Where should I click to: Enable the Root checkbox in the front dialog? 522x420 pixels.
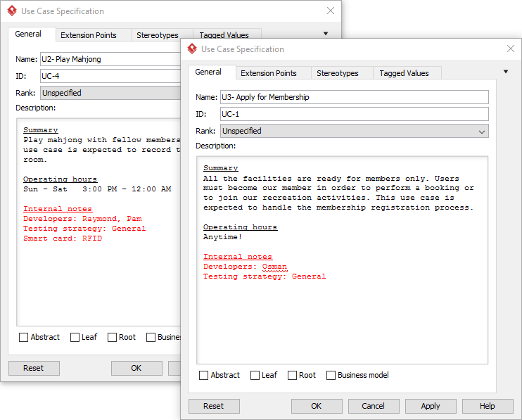point(292,376)
